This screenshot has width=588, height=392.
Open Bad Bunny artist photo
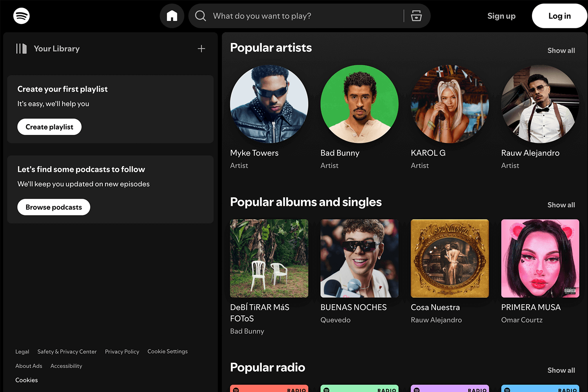359,104
